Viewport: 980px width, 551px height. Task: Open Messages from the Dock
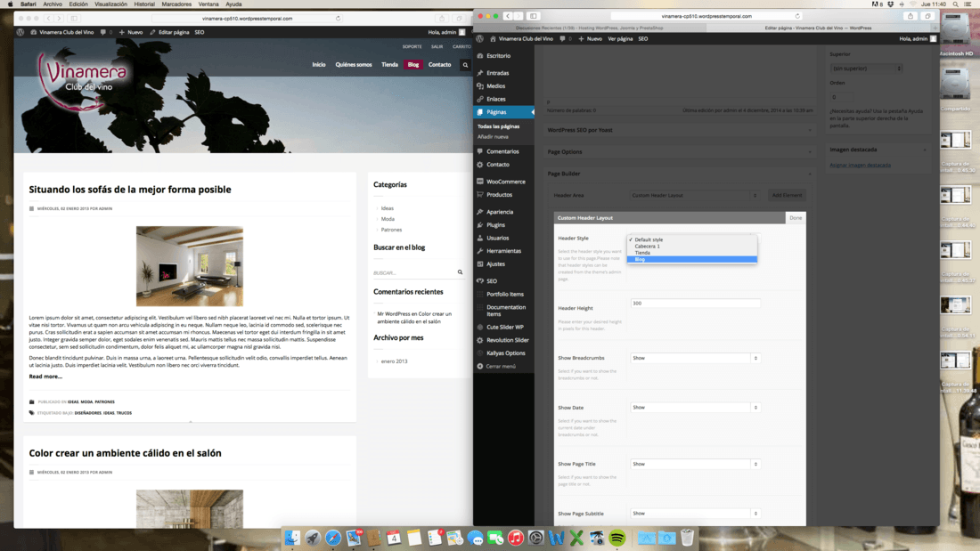pos(475,538)
